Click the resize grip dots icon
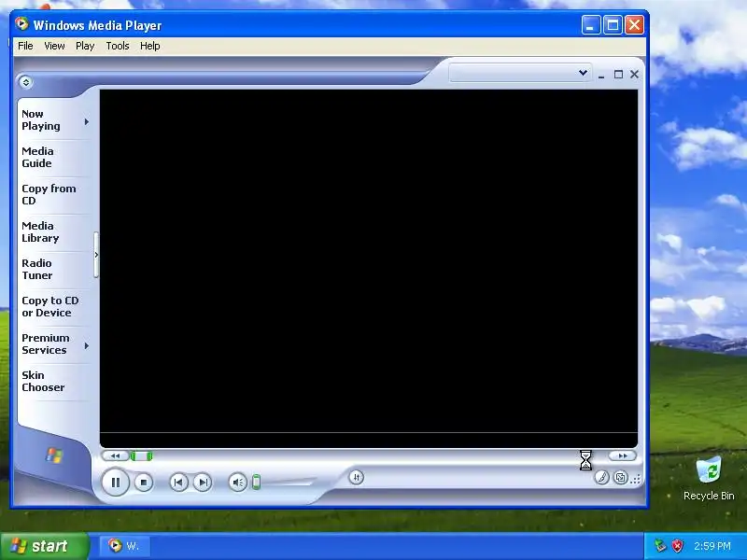 pos(636,480)
